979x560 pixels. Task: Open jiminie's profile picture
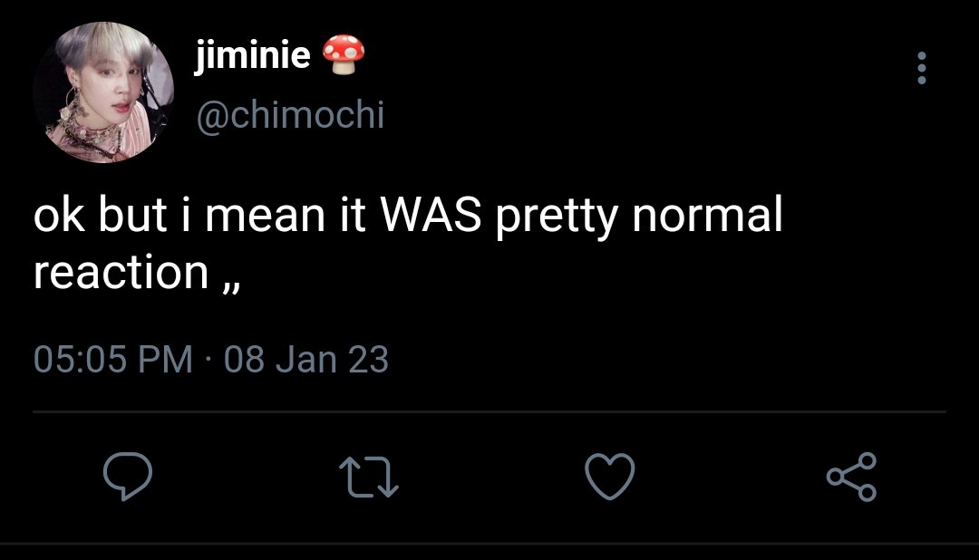click(x=103, y=92)
